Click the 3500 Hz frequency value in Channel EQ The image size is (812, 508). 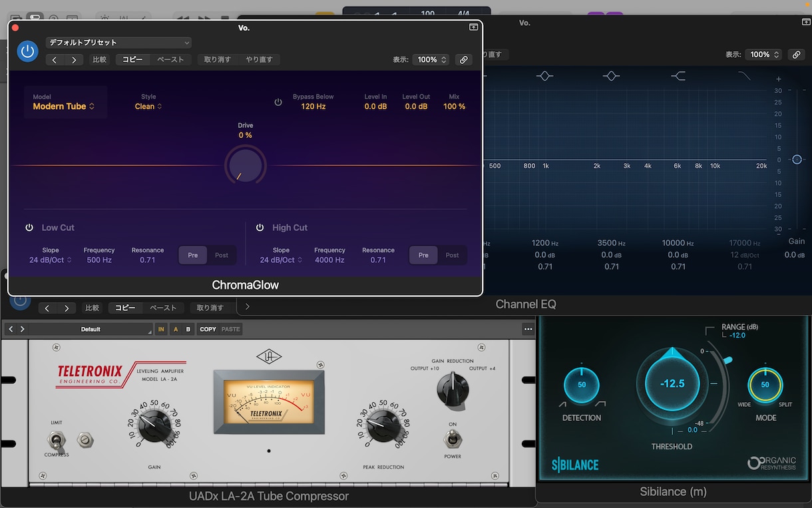pos(612,244)
